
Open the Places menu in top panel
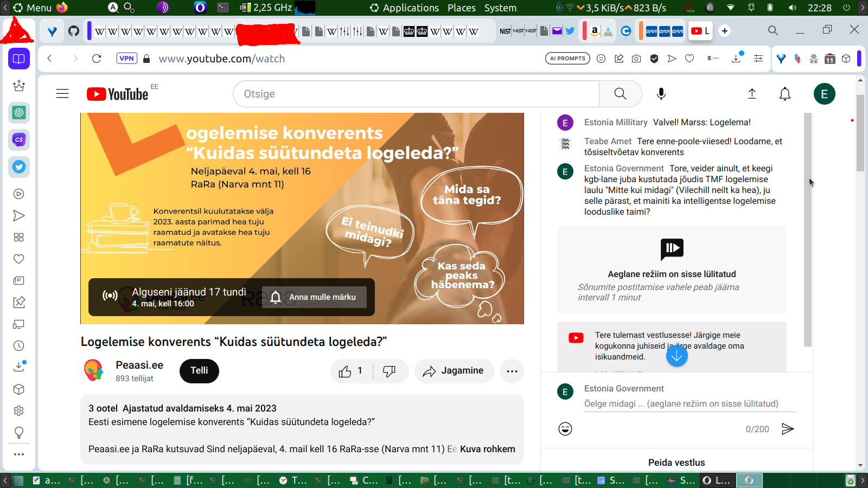coord(462,8)
